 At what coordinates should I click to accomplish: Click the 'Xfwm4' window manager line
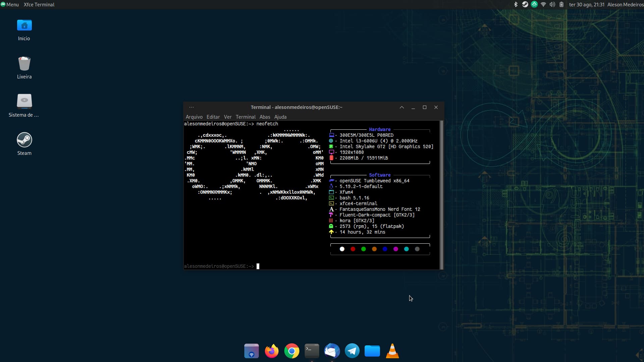click(x=346, y=192)
